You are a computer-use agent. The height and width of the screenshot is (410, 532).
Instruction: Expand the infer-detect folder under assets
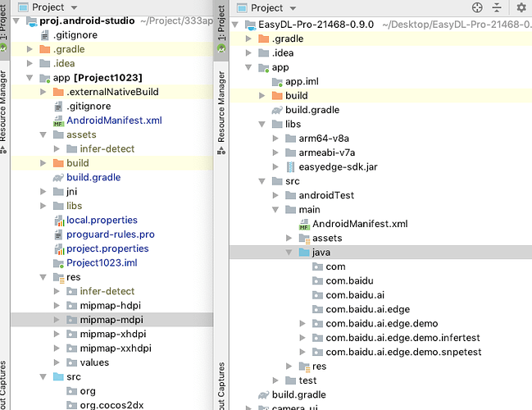(57, 149)
